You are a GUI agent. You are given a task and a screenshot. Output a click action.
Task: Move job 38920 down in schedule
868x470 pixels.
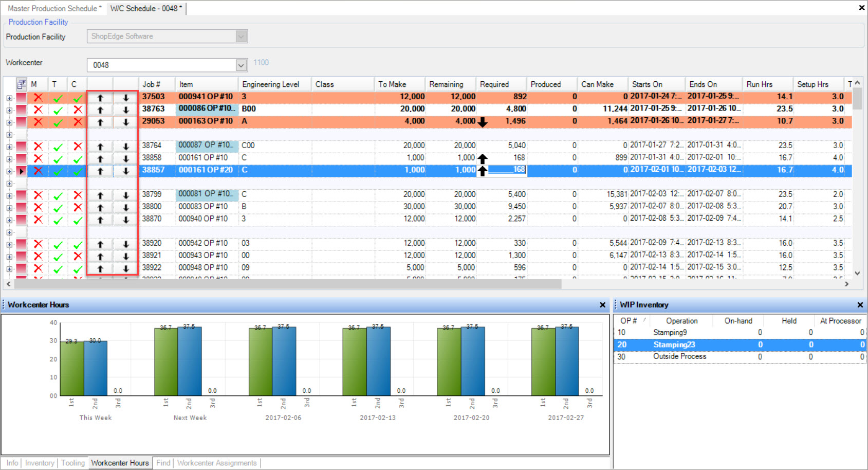[125, 244]
